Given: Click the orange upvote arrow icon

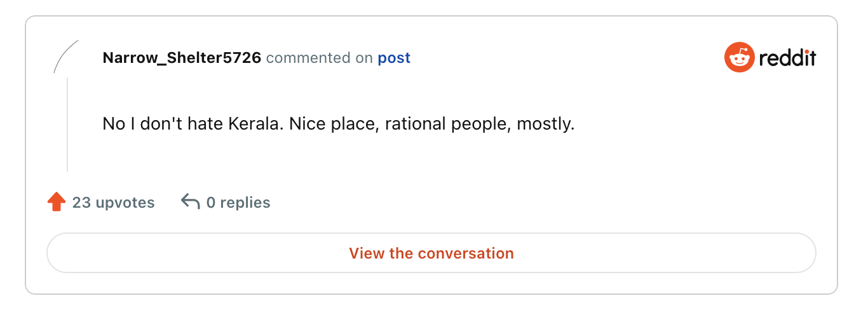Looking at the screenshot, I should pyautogui.click(x=57, y=203).
